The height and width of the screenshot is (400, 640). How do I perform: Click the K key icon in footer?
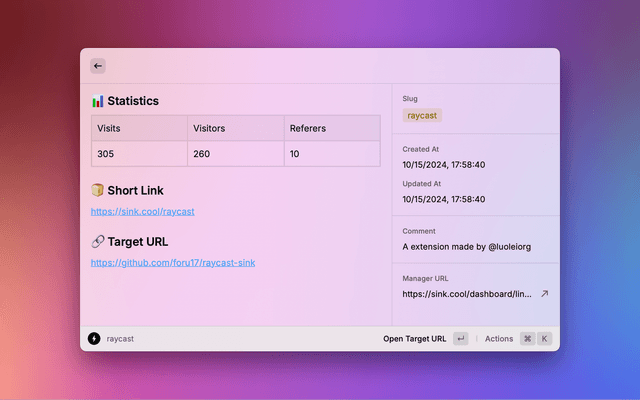point(545,339)
